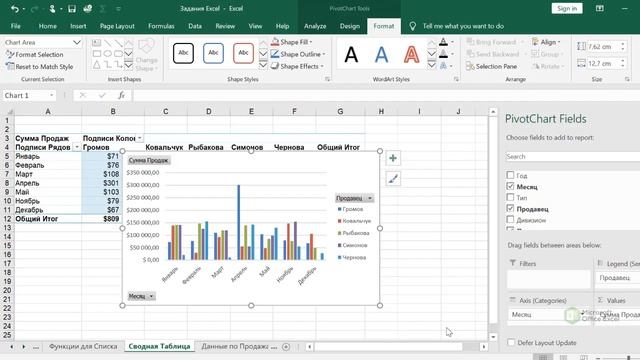Expand the shape styles gallery
Image resolution: width=640 pixels, height=360 pixels.
(263, 65)
